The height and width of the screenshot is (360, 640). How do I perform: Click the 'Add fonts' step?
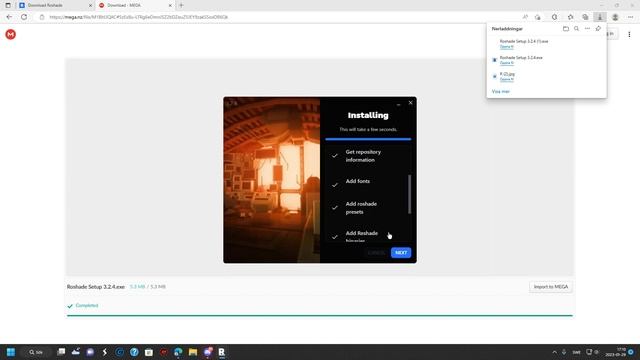[358, 181]
